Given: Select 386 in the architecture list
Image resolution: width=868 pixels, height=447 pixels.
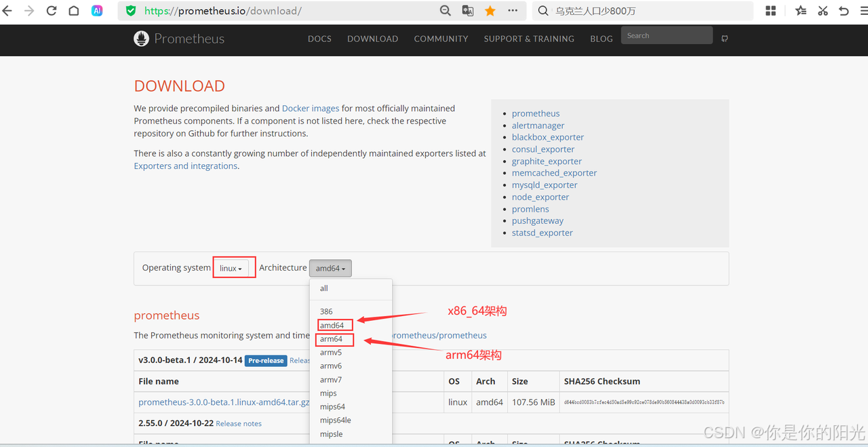Looking at the screenshot, I should (351, 312).
